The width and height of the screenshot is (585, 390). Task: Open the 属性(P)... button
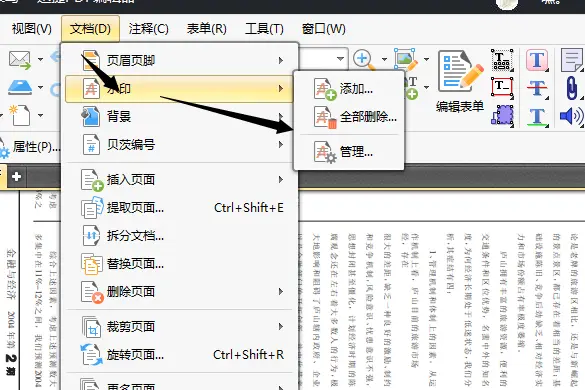[x=30, y=147]
